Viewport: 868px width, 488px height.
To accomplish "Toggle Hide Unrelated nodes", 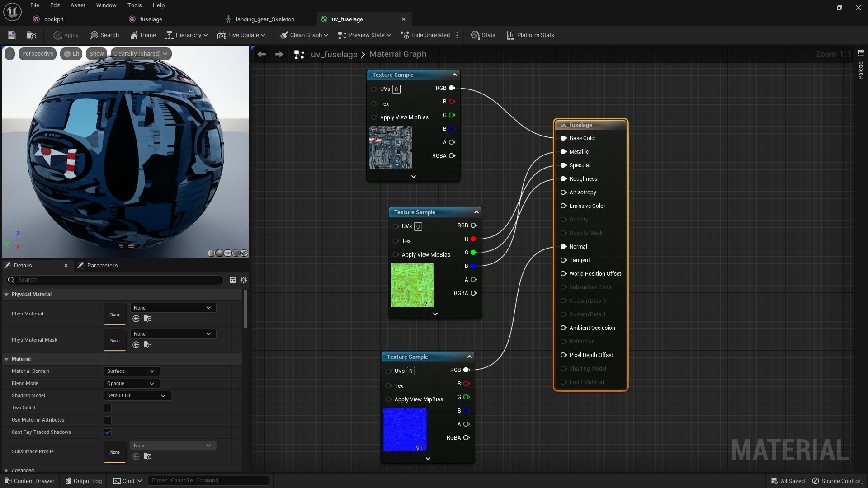I will (425, 35).
